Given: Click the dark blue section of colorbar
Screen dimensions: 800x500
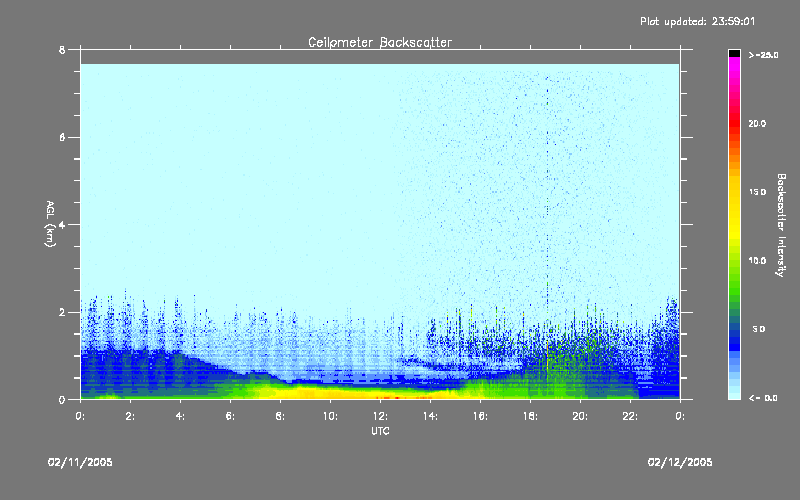Looking at the screenshot, I should (x=734, y=339).
